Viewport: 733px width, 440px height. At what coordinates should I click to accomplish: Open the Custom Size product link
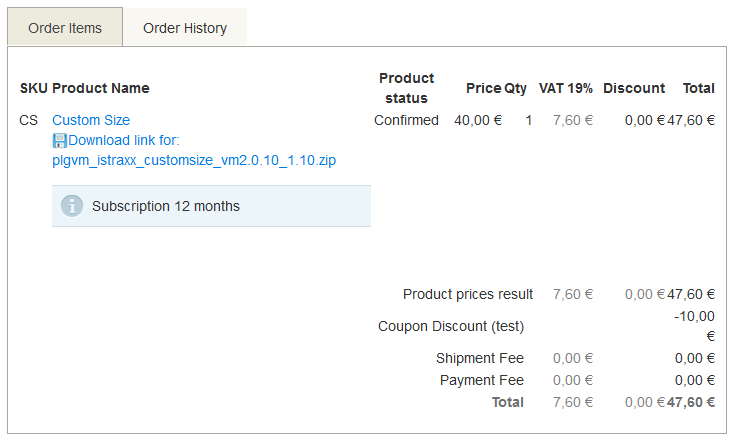[91, 120]
